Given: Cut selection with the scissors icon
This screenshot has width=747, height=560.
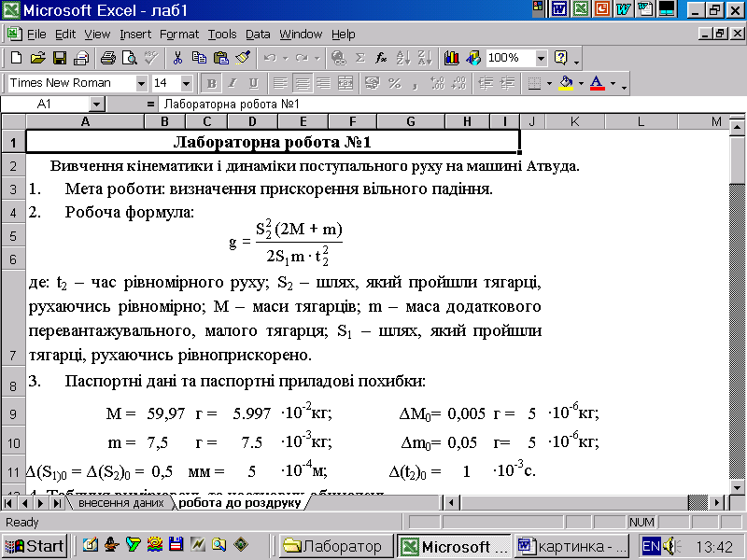Looking at the screenshot, I should (x=177, y=58).
